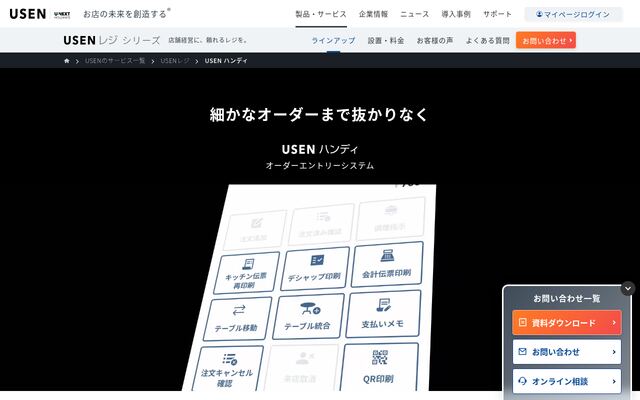The height and width of the screenshot is (400, 640).
Task: Click the U-NEXT holdings logo
Action: pos(62,15)
